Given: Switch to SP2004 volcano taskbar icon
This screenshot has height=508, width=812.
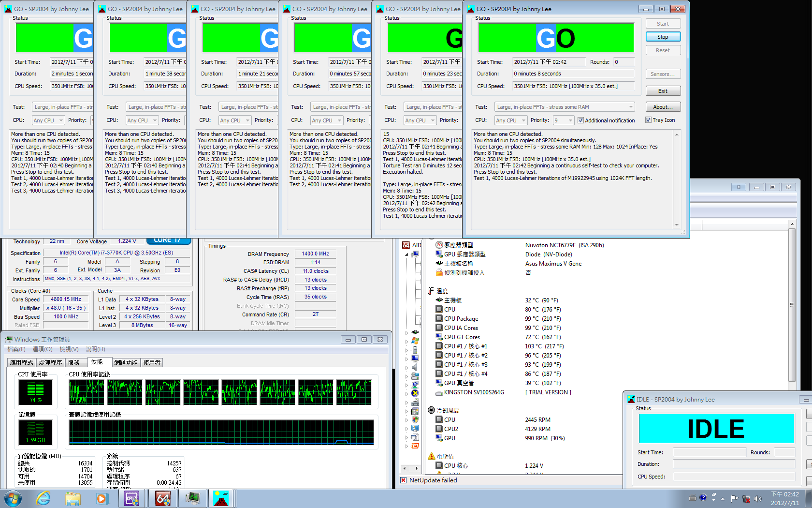Looking at the screenshot, I should coord(221,498).
